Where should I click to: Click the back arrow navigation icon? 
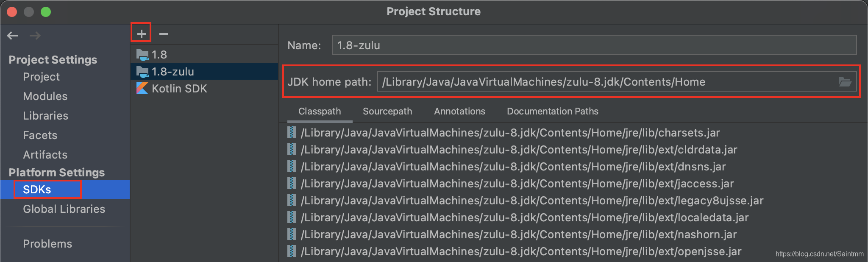coord(13,36)
